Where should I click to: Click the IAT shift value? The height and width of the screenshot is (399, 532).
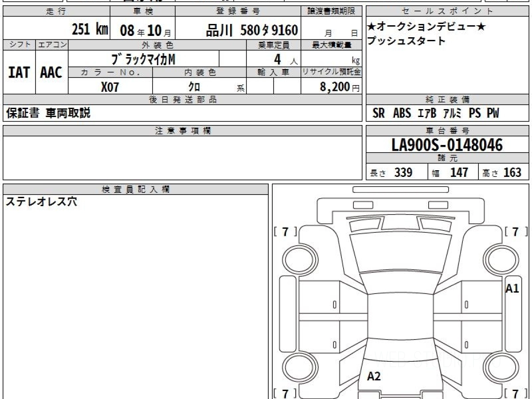(19, 73)
